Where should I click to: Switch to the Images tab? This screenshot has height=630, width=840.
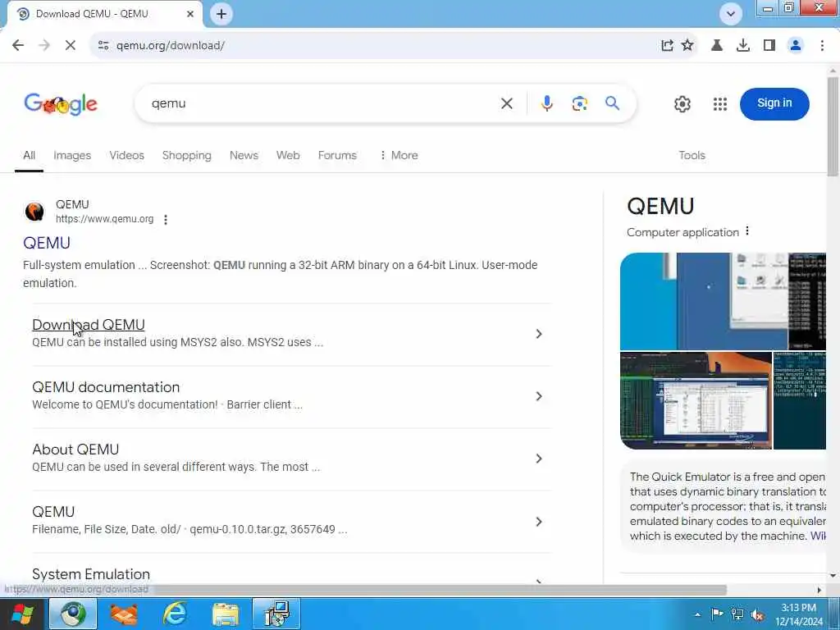[x=72, y=155]
